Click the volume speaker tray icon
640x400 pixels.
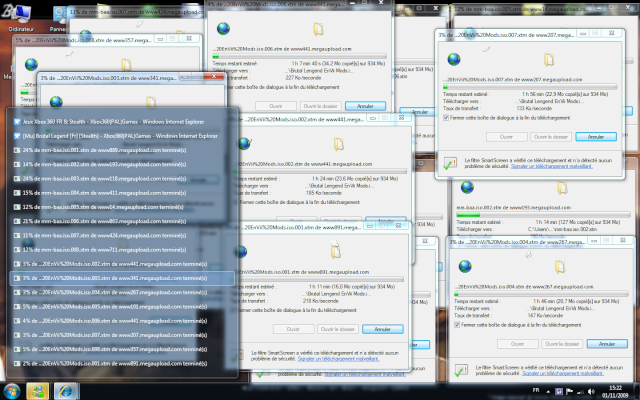tap(591, 392)
